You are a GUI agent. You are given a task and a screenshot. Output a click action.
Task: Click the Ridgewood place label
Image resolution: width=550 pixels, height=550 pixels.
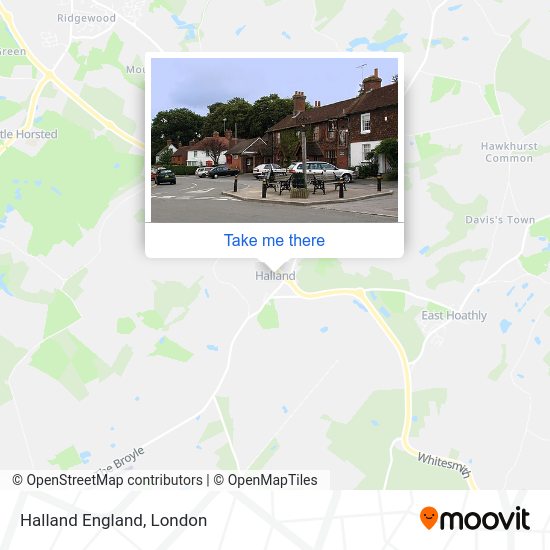tap(86, 18)
